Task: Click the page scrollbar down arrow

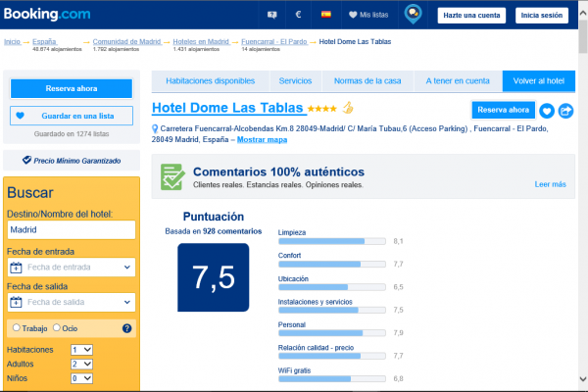Action: click(x=583, y=379)
